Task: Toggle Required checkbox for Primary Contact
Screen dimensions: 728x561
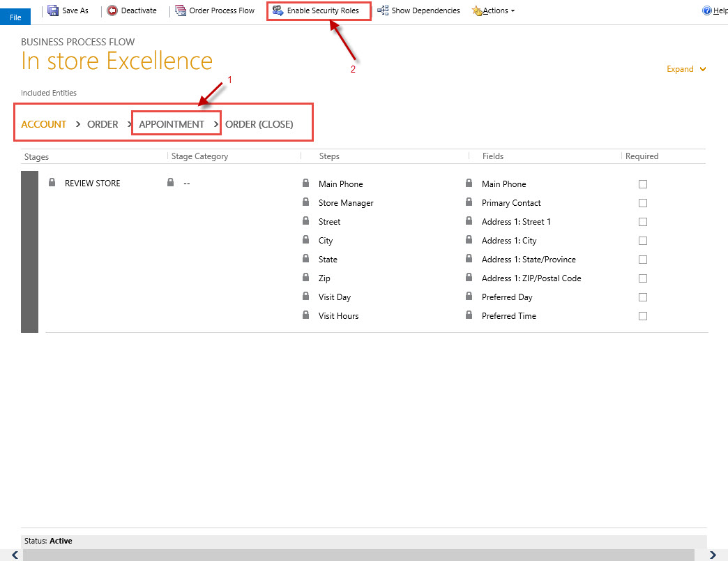Action: click(x=643, y=203)
